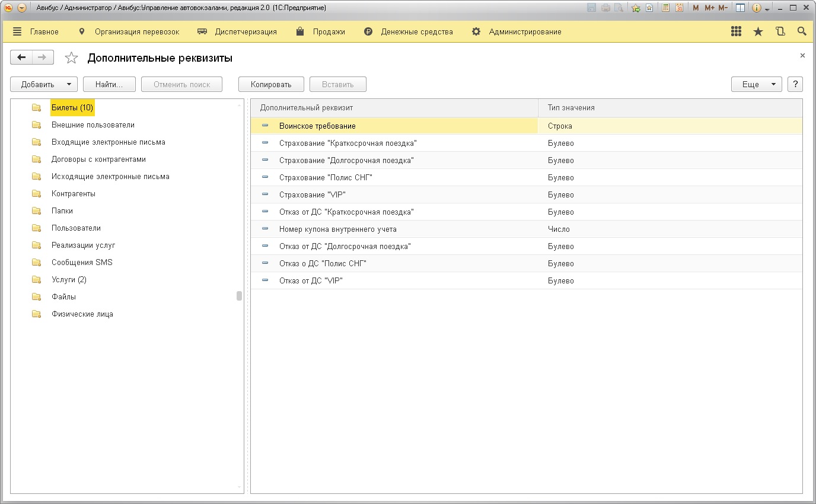This screenshot has height=504, width=816.
Task: Open the History scroll icon
Action: (780, 32)
